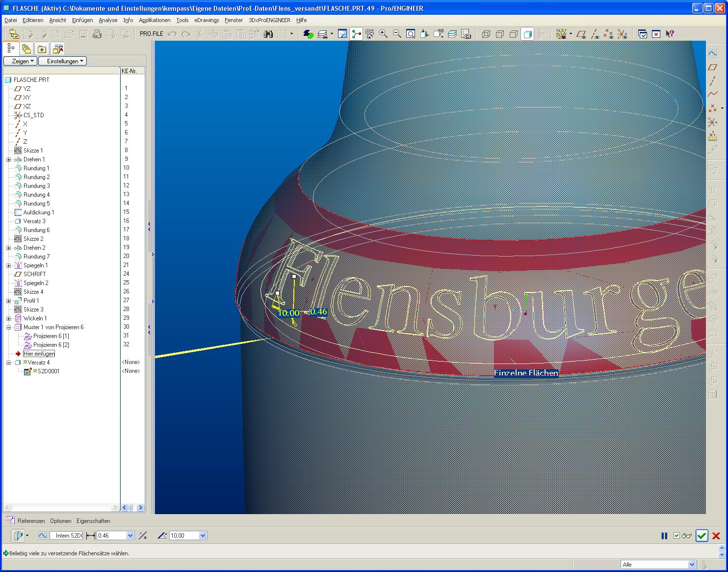Expand the Wickeln 1 tree node
This screenshot has width=728, height=572.
pyautogui.click(x=8, y=318)
